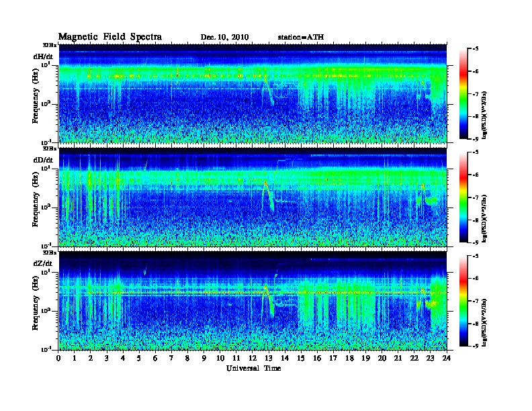
Task: Click hour tick label "10" on time axis
Action: 220,358
